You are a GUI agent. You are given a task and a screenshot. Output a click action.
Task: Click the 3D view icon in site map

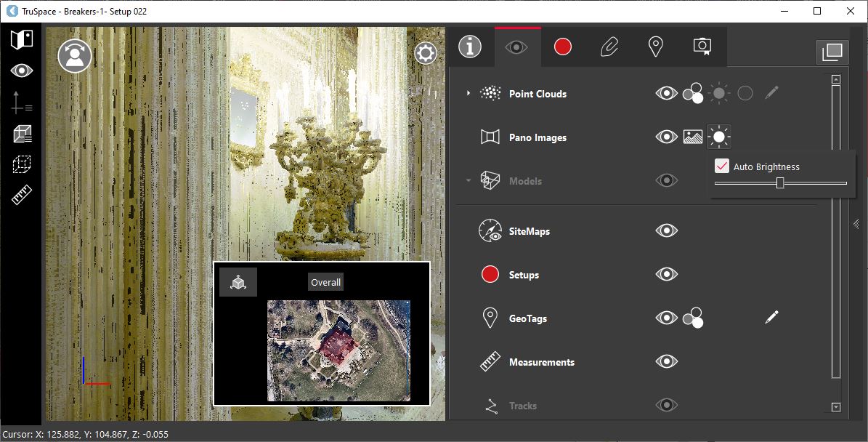point(238,283)
